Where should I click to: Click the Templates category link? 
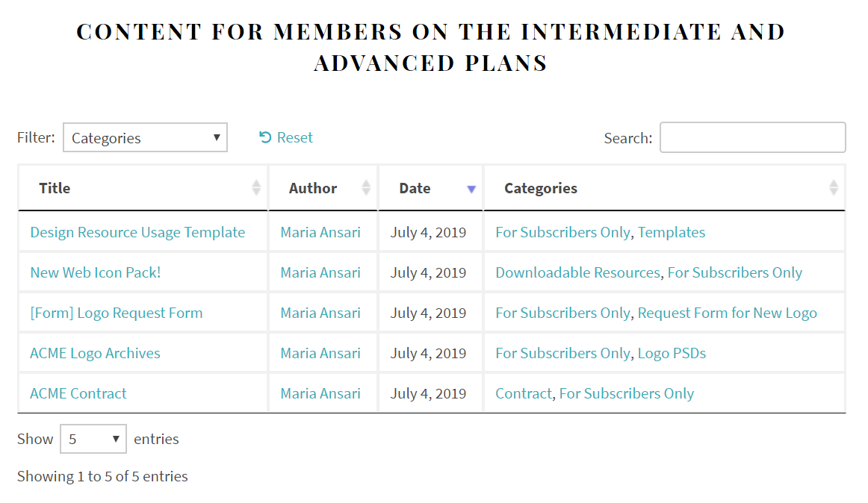672,232
